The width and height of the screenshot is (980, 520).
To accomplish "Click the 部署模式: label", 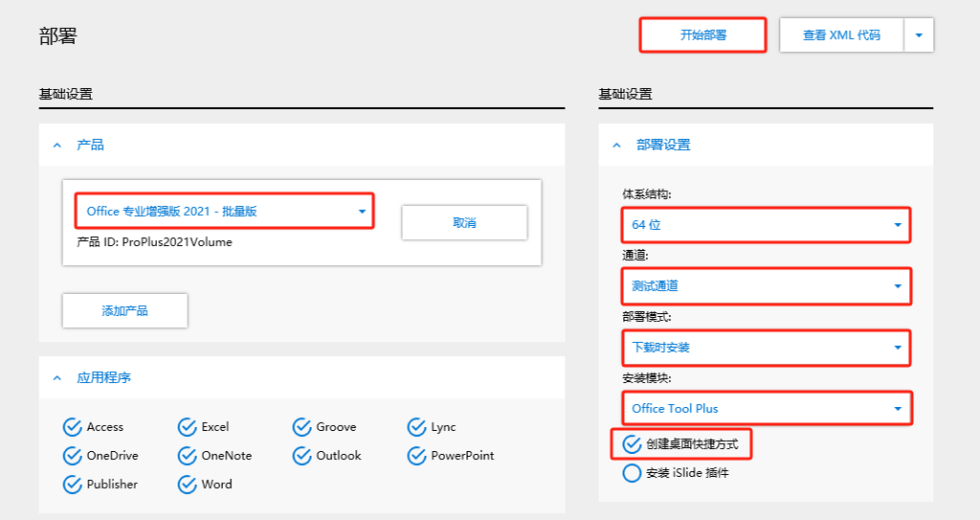I will coord(647,317).
